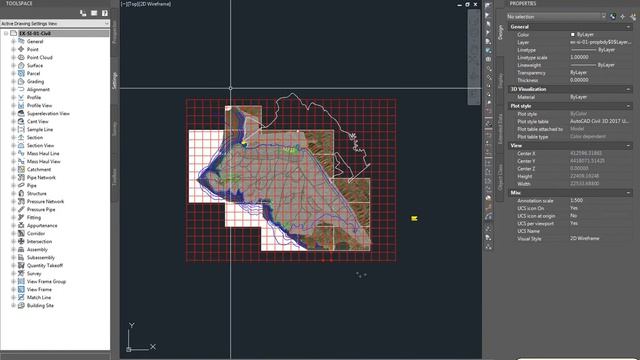Viewport: 640px width, 360px height.
Task: Collapse the General properties section
Action: click(628, 27)
